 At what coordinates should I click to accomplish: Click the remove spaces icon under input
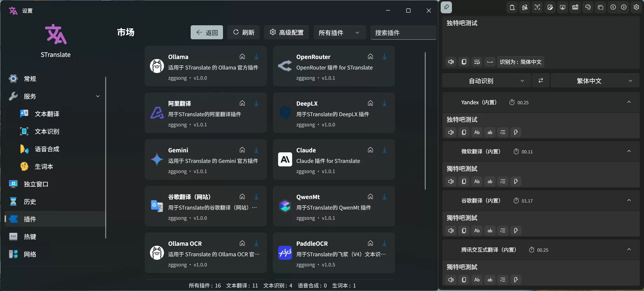click(490, 62)
